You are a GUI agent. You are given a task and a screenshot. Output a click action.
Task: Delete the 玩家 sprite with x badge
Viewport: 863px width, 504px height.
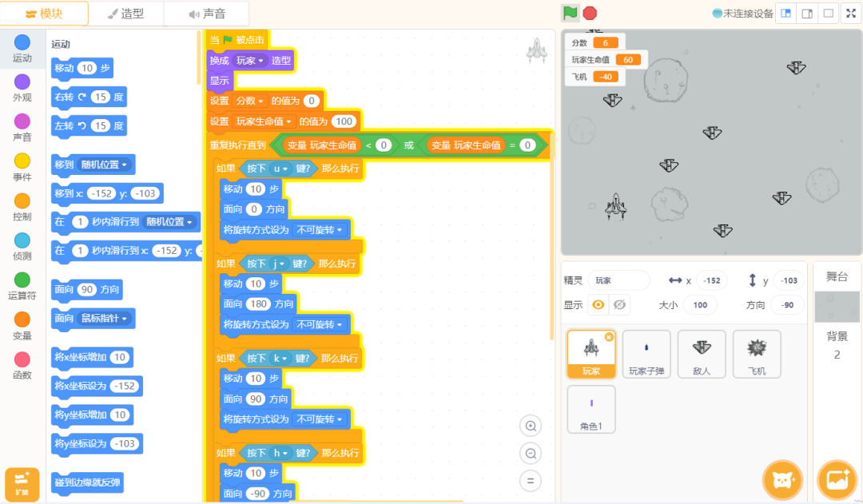[609, 337]
